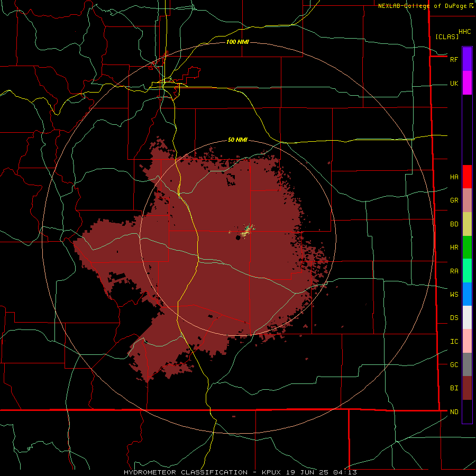Click the HR green legend swatch
The image size is (476, 476).
pos(467,248)
